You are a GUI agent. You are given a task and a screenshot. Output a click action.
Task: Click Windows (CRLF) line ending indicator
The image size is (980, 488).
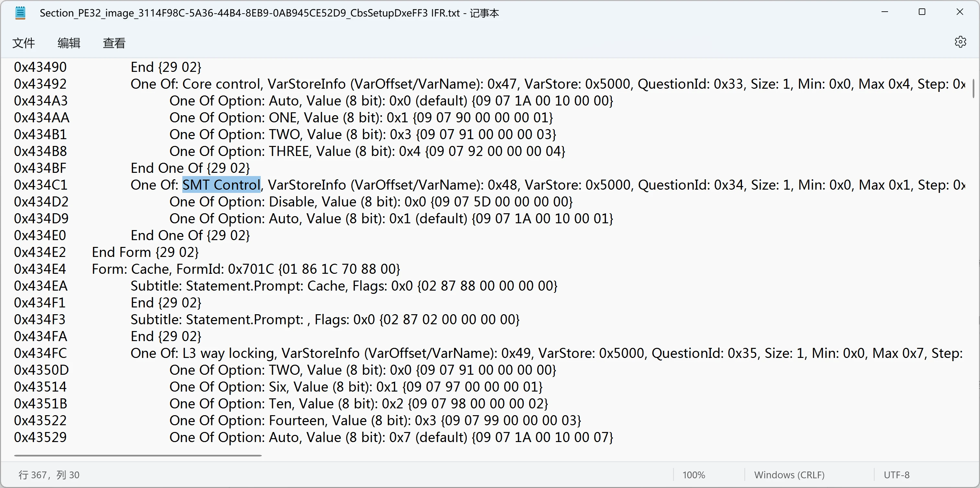[789, 475]
